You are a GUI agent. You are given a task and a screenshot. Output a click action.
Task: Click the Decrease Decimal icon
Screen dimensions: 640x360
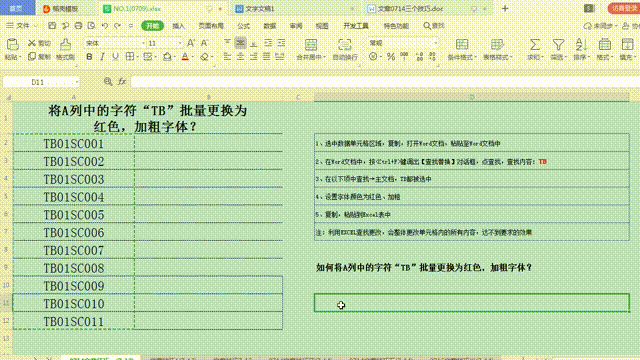(432, 57)
